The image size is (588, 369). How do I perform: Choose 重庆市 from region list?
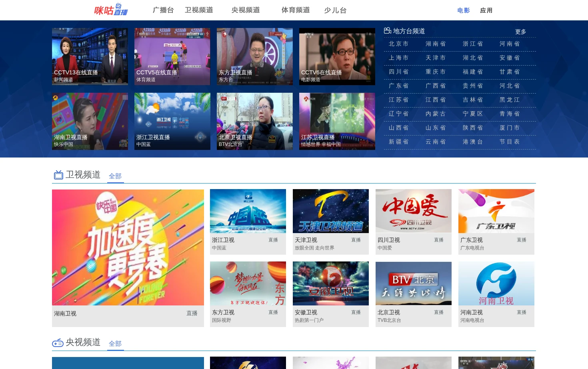436,72
